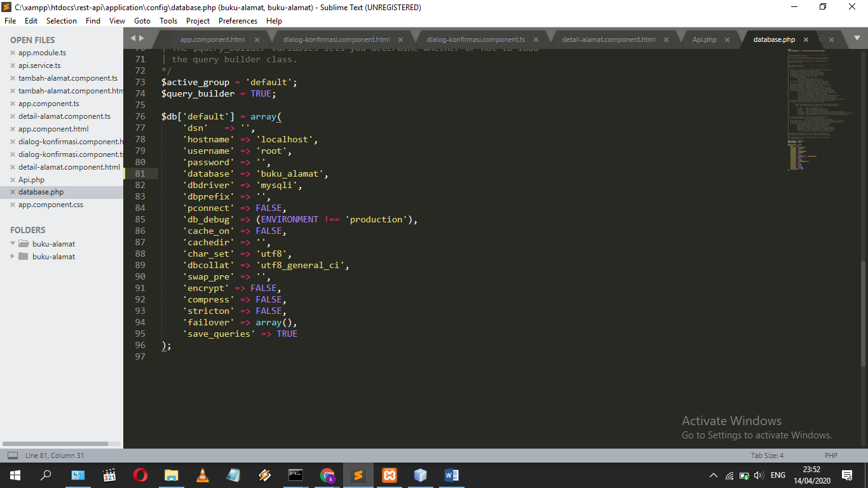Close Api.php in Open Files sidebar

(x=13, y=180)
